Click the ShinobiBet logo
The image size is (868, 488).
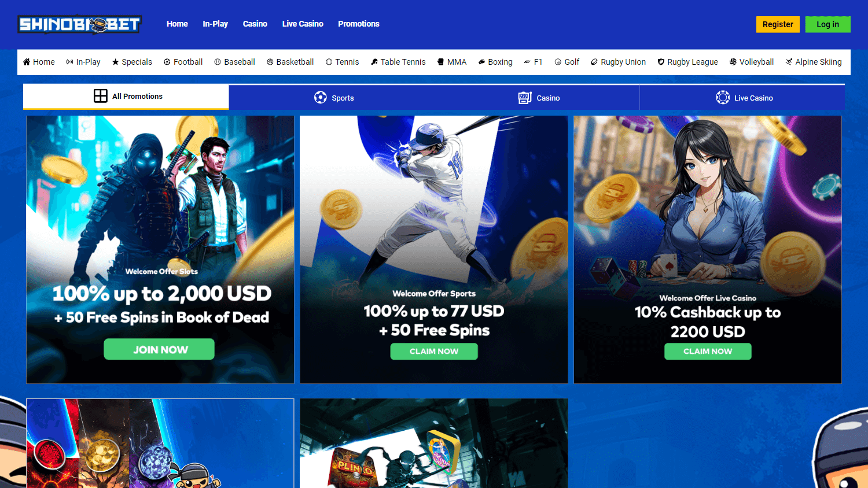point(80,24)
